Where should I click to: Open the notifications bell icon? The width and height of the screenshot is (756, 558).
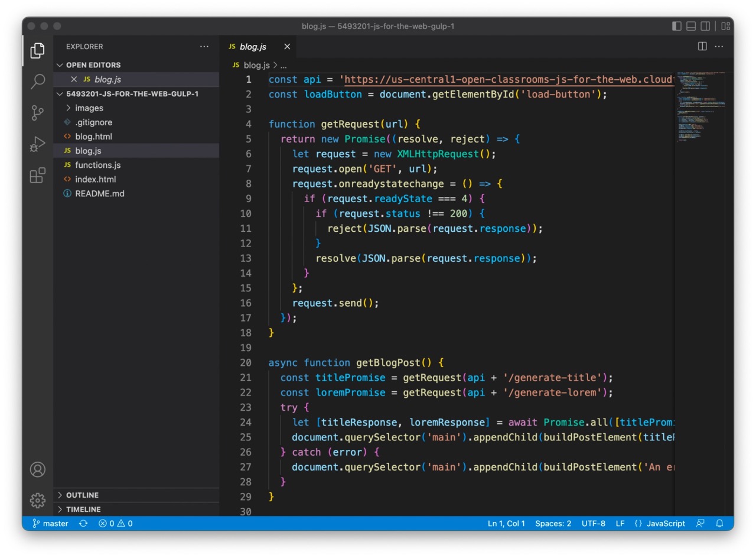click(x=719, y=523)
